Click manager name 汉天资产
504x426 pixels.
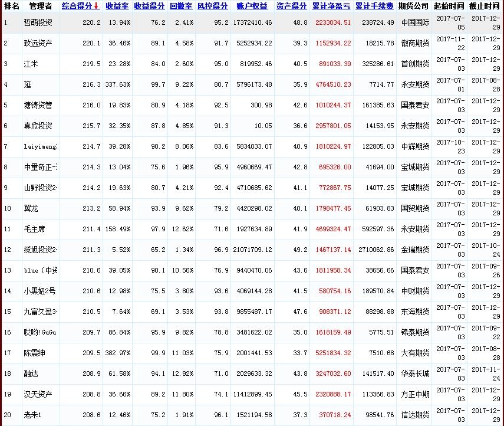38,394
